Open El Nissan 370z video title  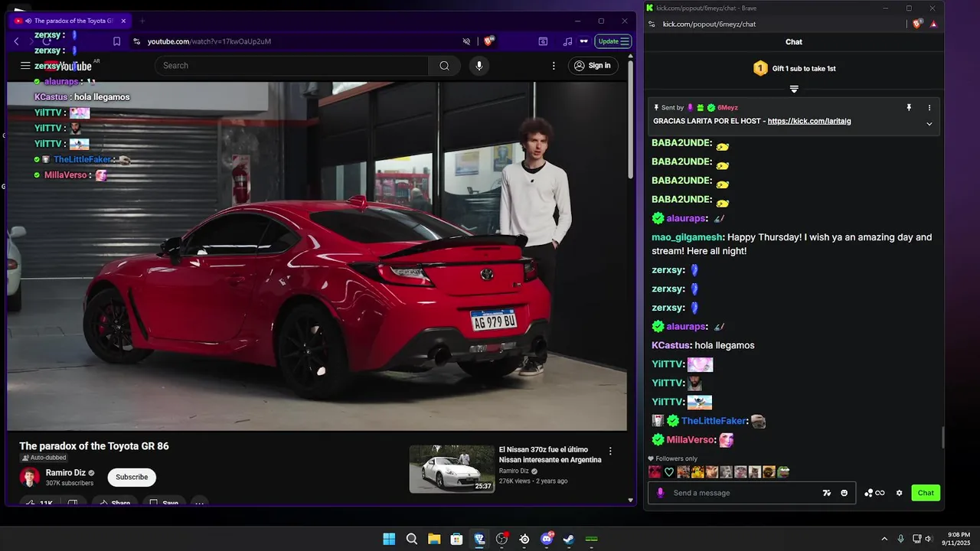(550, 455)
